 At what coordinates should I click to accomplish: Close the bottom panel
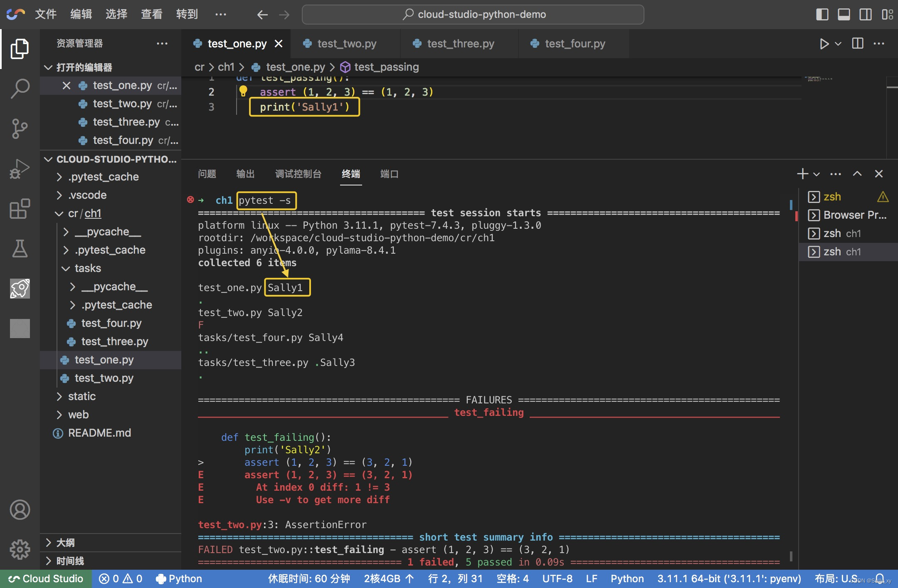(878, 174)
